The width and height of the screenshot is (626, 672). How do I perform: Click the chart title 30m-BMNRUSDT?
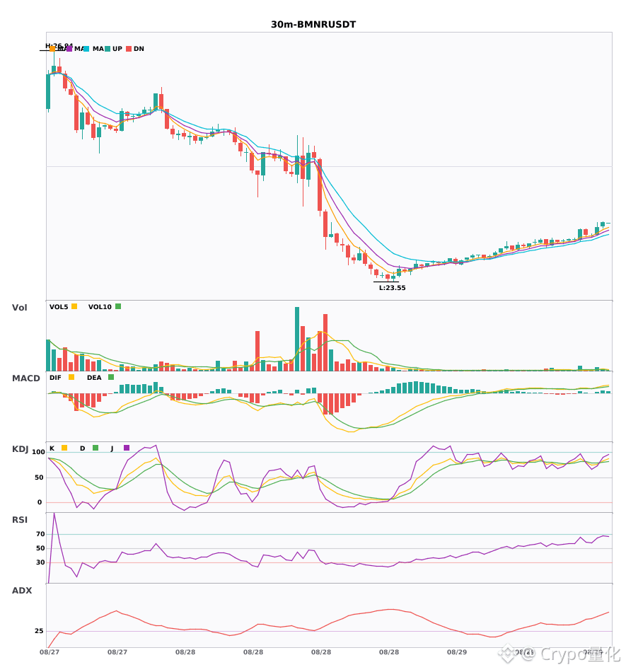(x=313, y=25)
